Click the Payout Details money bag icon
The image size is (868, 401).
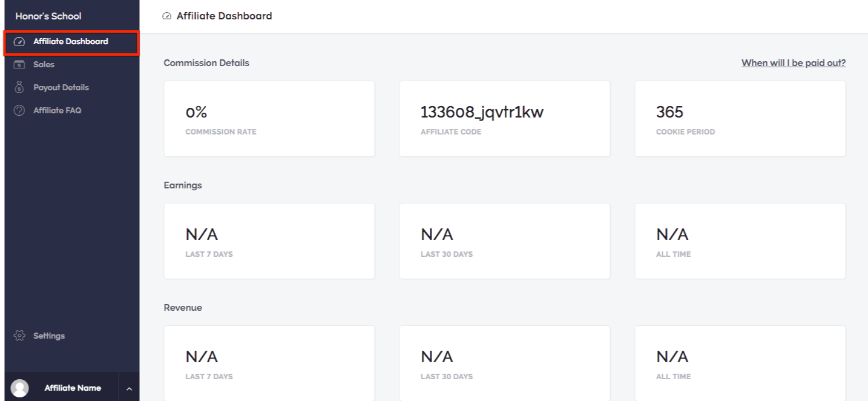coord(19,87)
